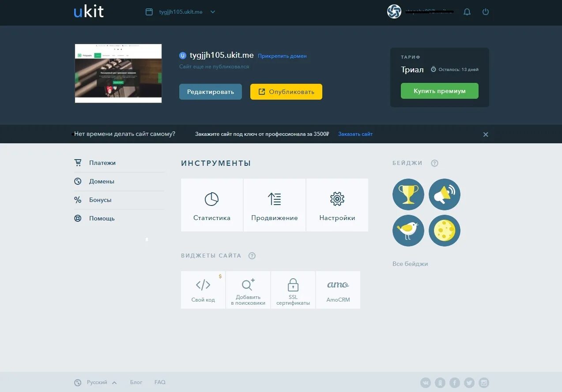
Task: Click the Заказать сайт link
Action: point(355,134)
